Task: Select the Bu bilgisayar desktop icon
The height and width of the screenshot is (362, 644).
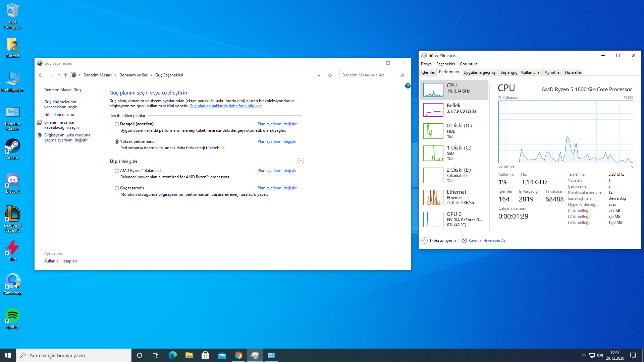Action: (12, 81)
